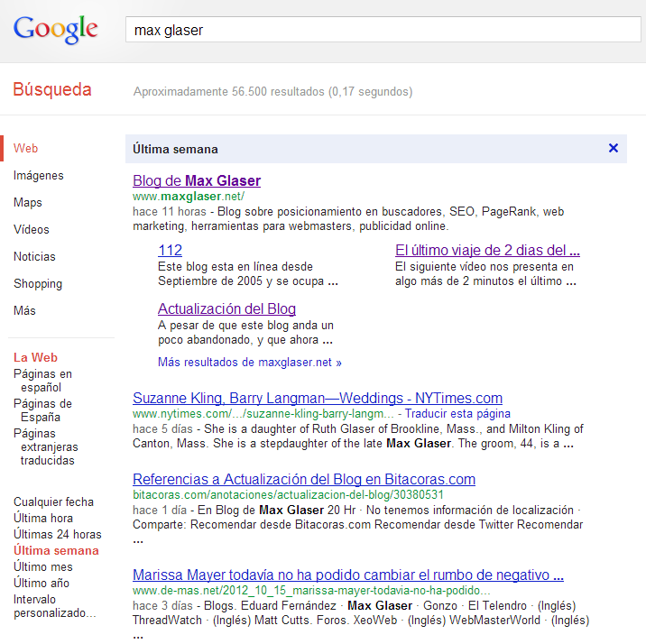Click the Aproximadamente 56.500 resultados text
This screenshot has height=644, width=646.
(272, 91)
